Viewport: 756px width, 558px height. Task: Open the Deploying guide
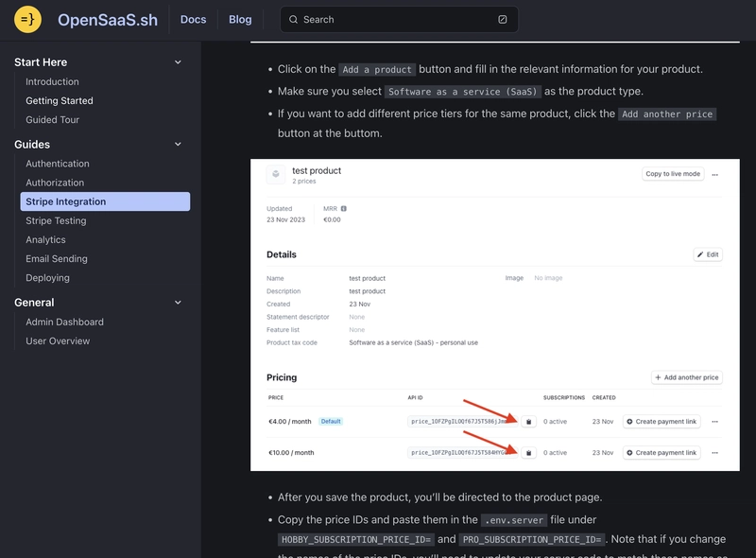pos(48,277)
